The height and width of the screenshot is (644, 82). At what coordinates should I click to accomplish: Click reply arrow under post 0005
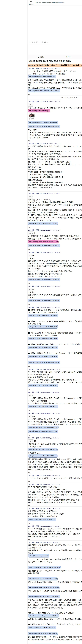[x=29, y=250]
